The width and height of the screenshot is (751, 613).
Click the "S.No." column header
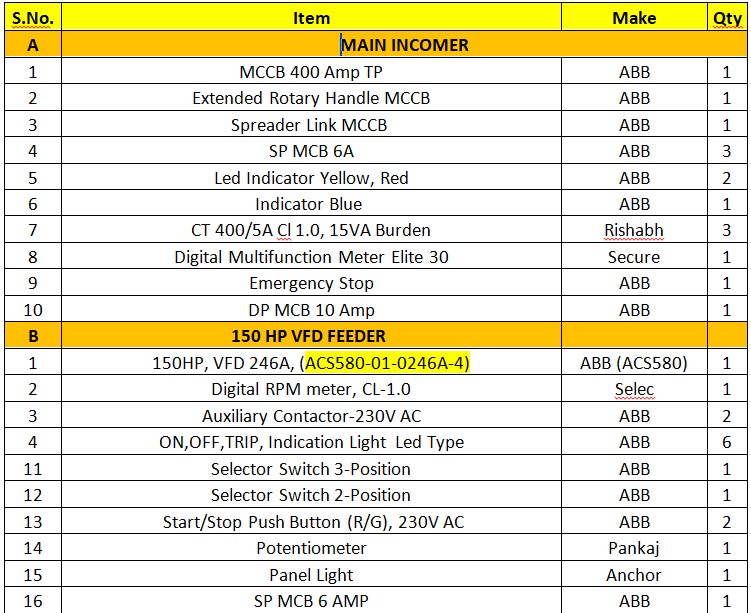(32, 18)
